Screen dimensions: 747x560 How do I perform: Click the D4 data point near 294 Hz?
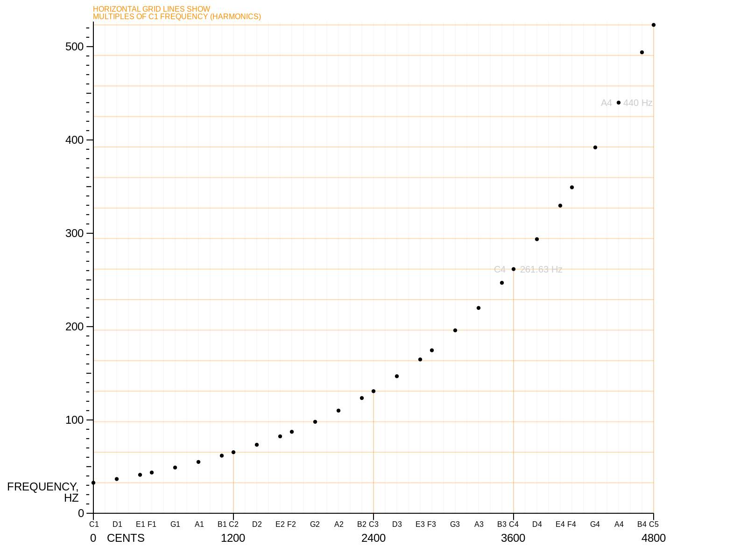pyautogui.click(x=537, y=239)
